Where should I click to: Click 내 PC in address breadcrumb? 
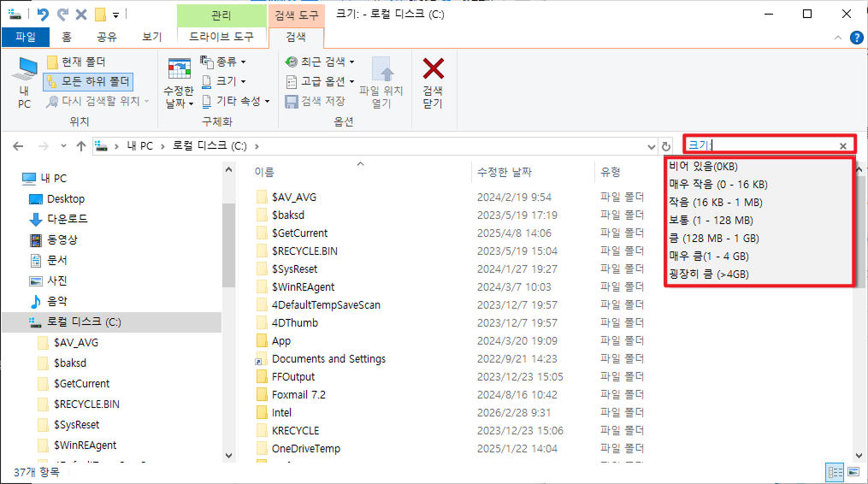click(x=139, y=146)
